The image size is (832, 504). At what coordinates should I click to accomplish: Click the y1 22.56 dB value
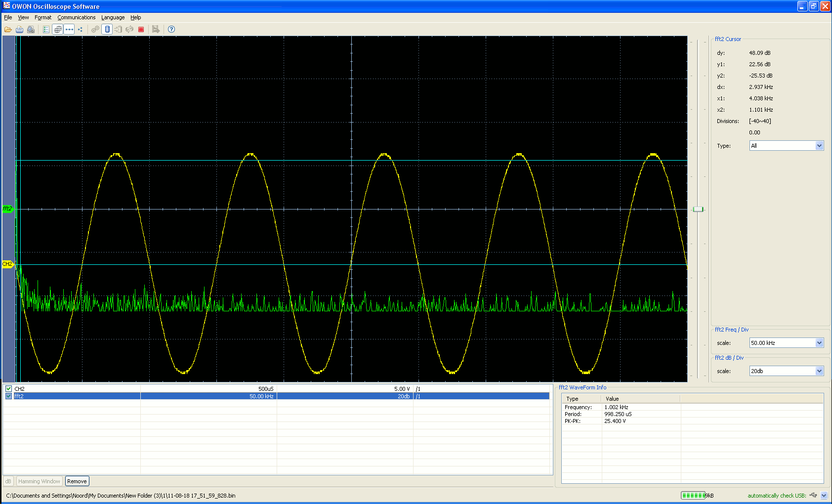click(760, 64)
